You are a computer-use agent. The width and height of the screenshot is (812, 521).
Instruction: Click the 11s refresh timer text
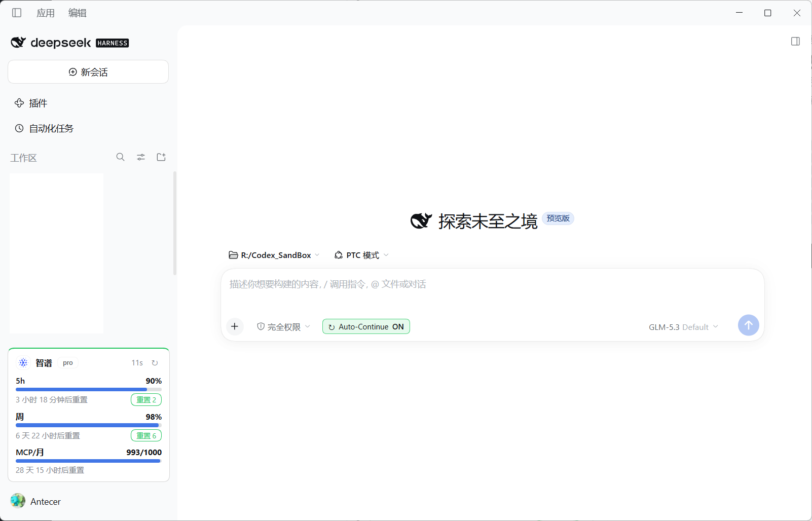(137, 363)
